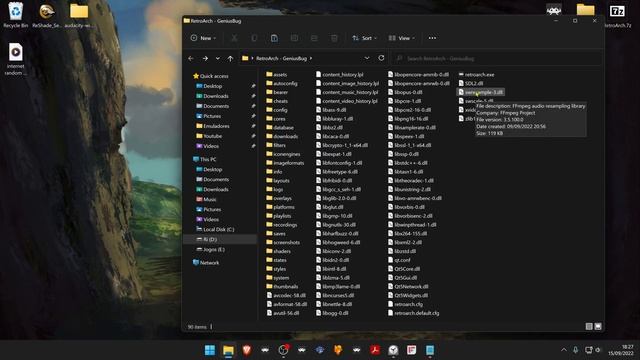Screen dimensions: 640x360
Task: Select Qt5Core.dll file
Action: (x=404, y=269)
